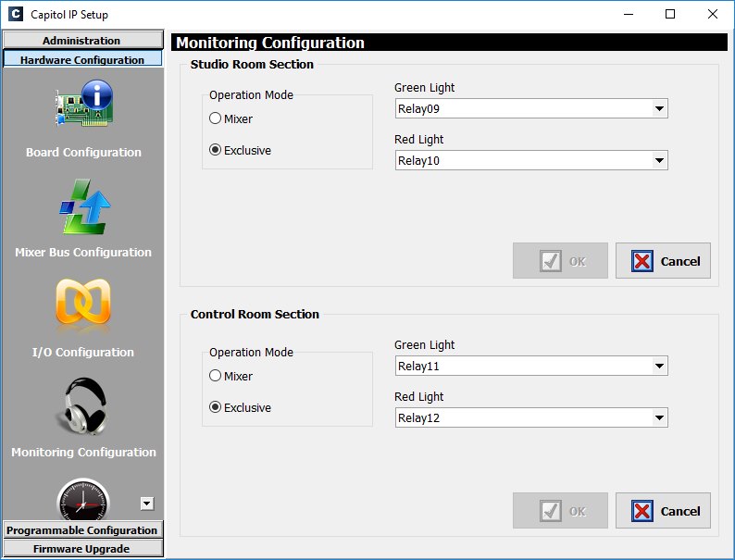The width and height of the screenshot is (735, 560).
Task: Click the I/O Configuration label
Action: coord(83,352)
